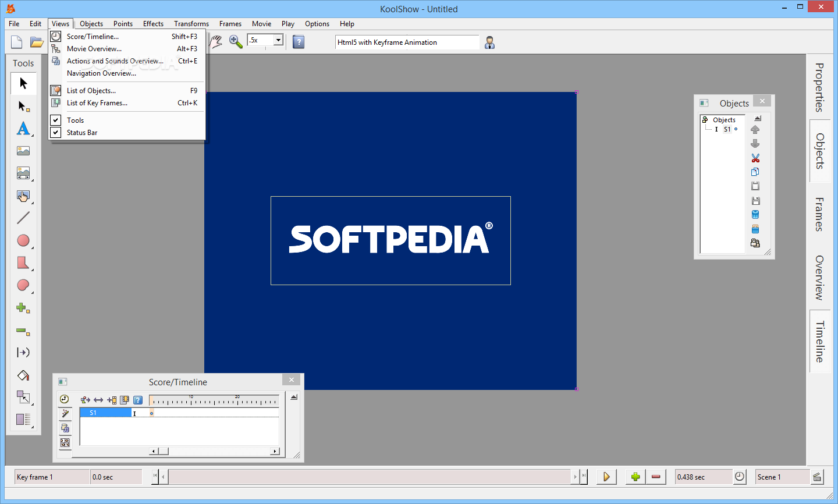Click the clock icon in Score/Timeline panel

[x=65, y=399]
